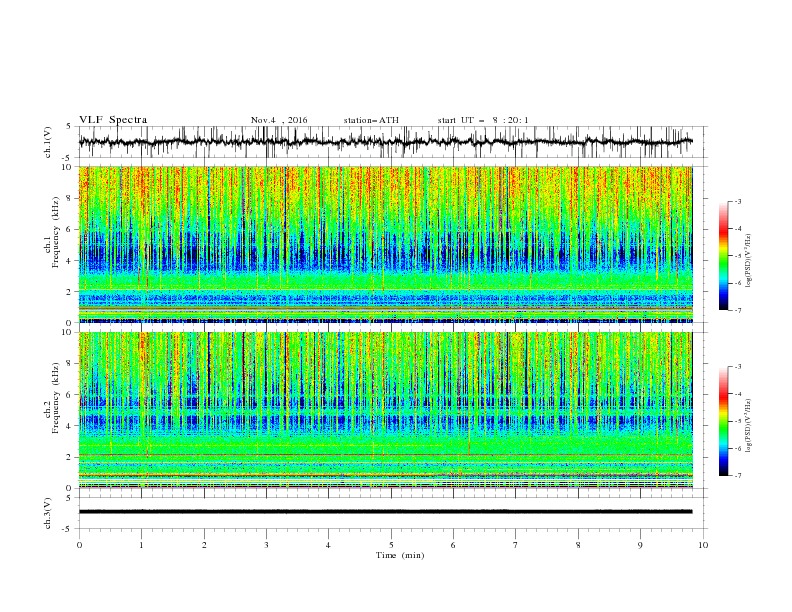
Task: Click time axis tick label "5"
Action: tap(391, 545)
